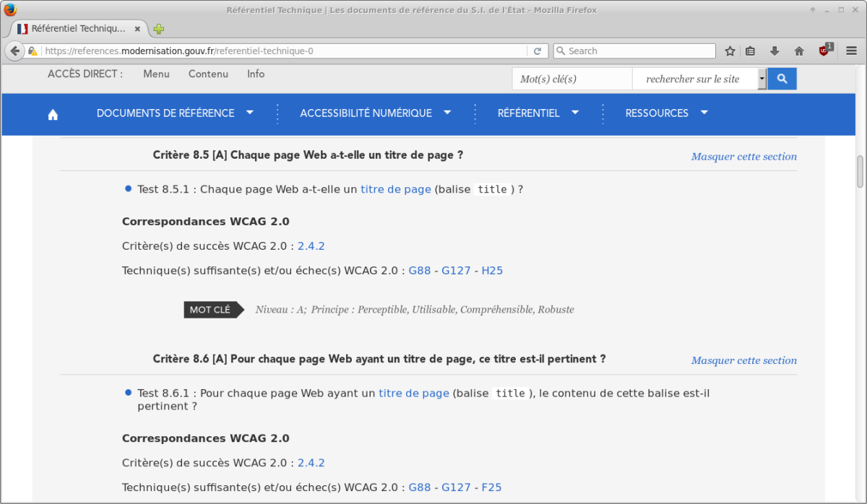Image resolution: width=867 pixels, height=504 pixels.
Task: Follow the G88 technique link
Action: (419, 270)
